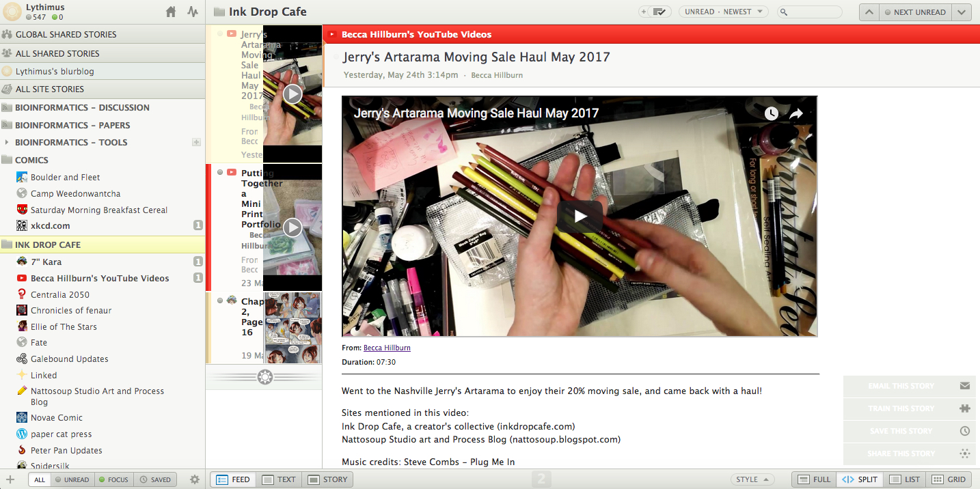Switch to Story view
Image resolution: width=980 pixels, height=489 pixels.
point(327,479)
